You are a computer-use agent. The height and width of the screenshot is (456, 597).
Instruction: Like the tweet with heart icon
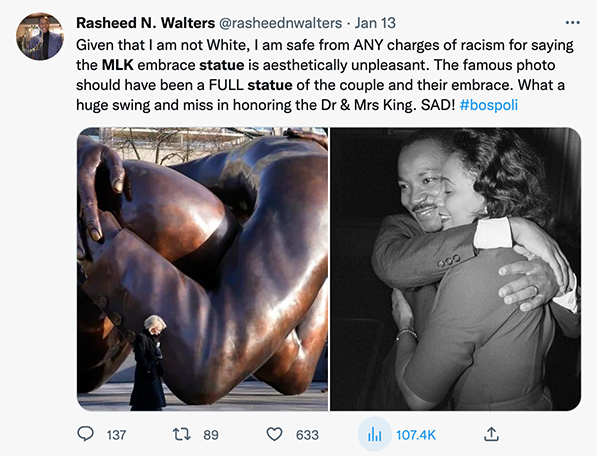coord(274,434)
